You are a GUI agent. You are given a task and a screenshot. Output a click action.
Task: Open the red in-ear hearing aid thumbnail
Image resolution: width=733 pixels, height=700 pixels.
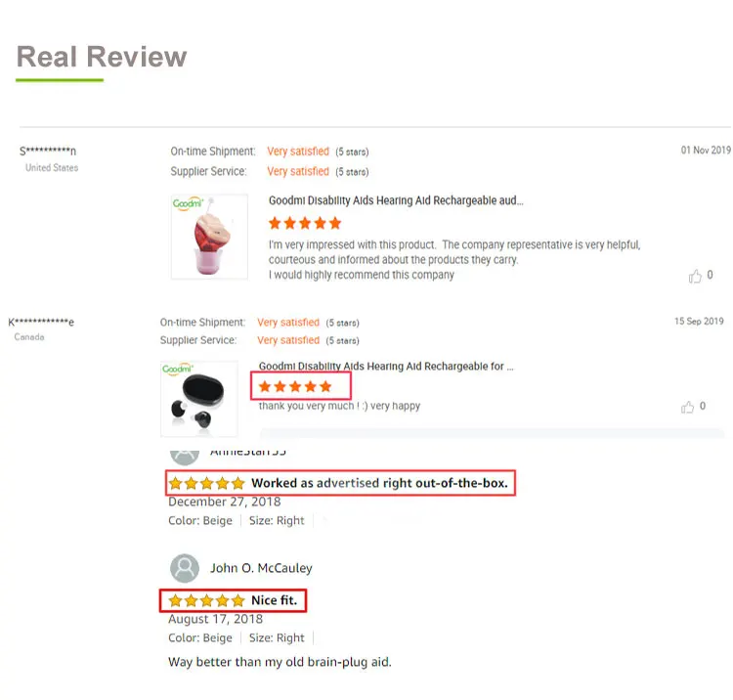coord(209,237)
